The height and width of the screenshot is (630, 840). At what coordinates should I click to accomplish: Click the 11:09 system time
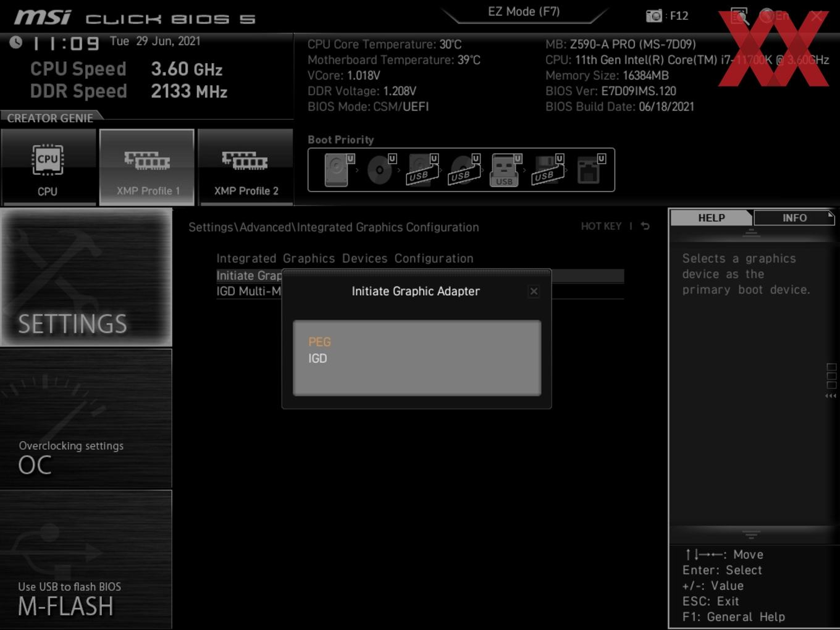(65, 43)
